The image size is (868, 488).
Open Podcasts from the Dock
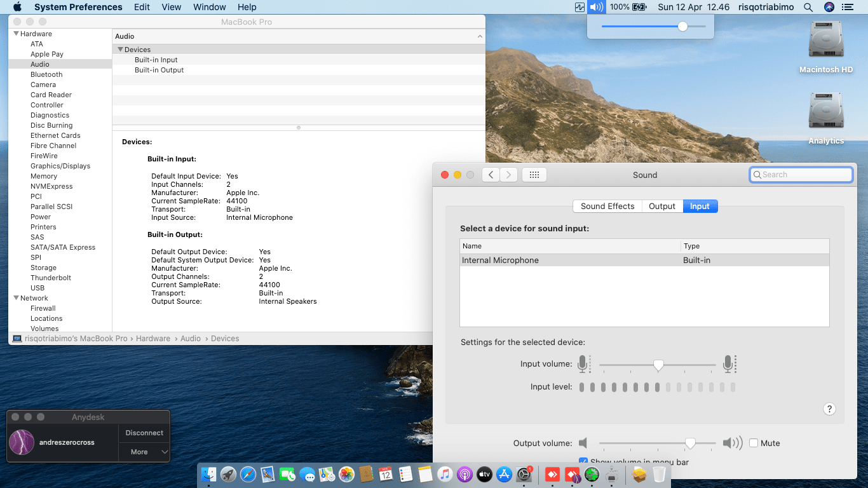coord(465,474)
